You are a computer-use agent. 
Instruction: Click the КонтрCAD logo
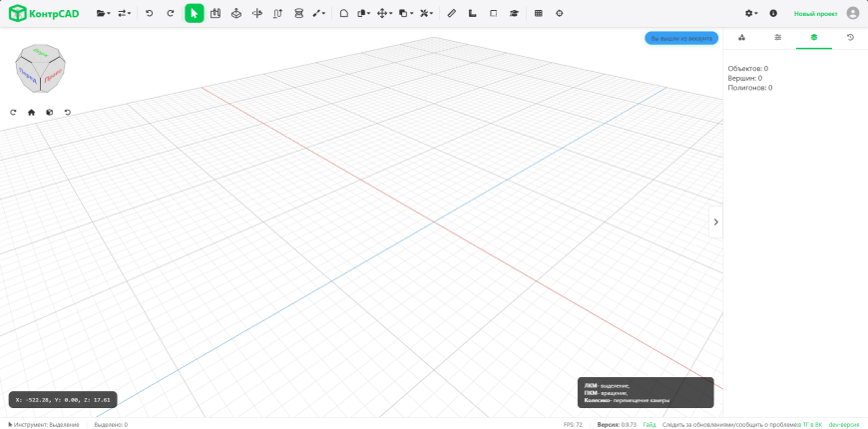tap(44, 13)
